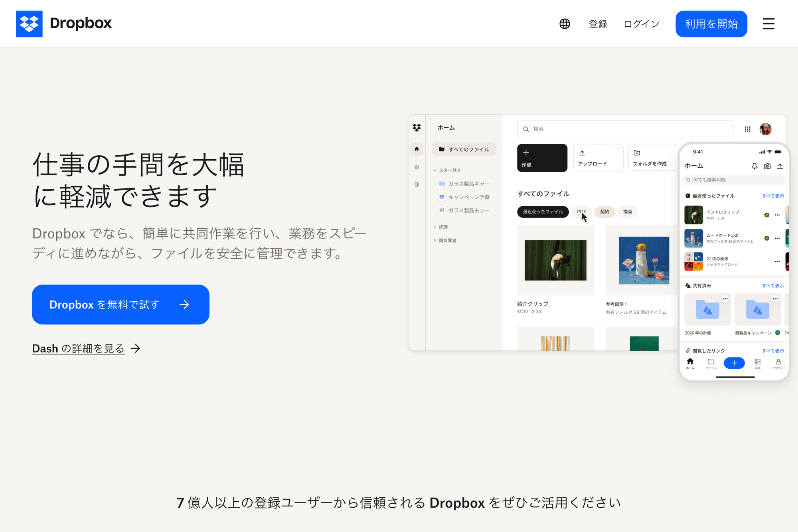Click Dropbox icon in mockup sidebar
The image size is (798, 532).
click(417, 128)
